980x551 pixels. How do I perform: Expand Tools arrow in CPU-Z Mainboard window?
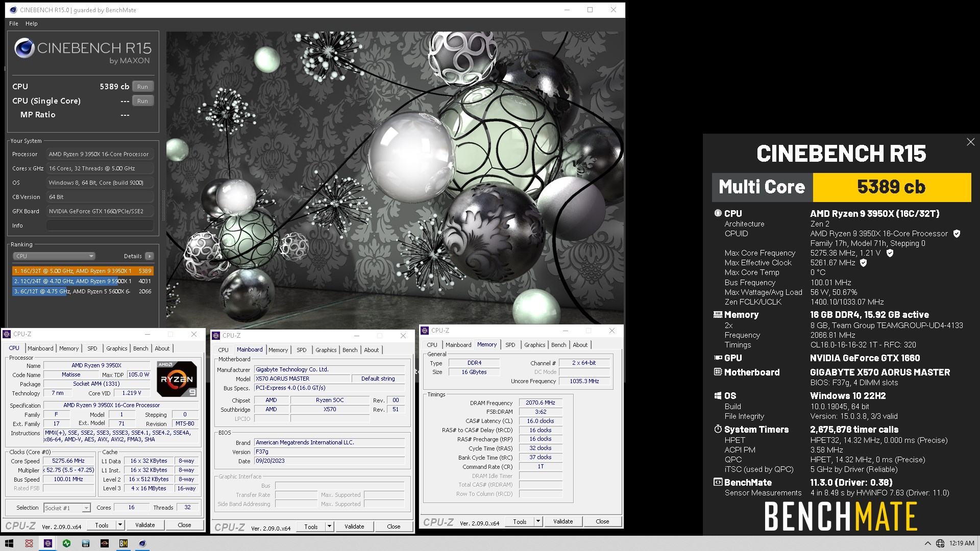click(x=329, y=527)
